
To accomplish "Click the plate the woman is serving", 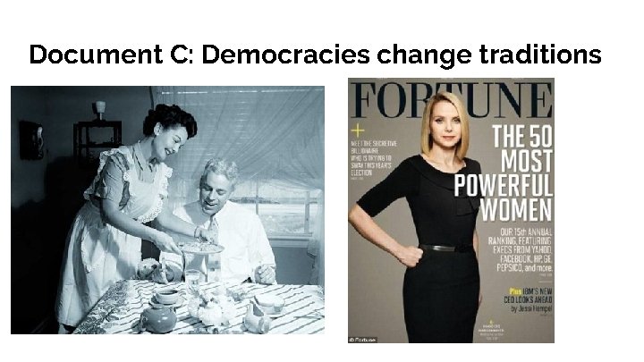I will [x=201, y=248].
